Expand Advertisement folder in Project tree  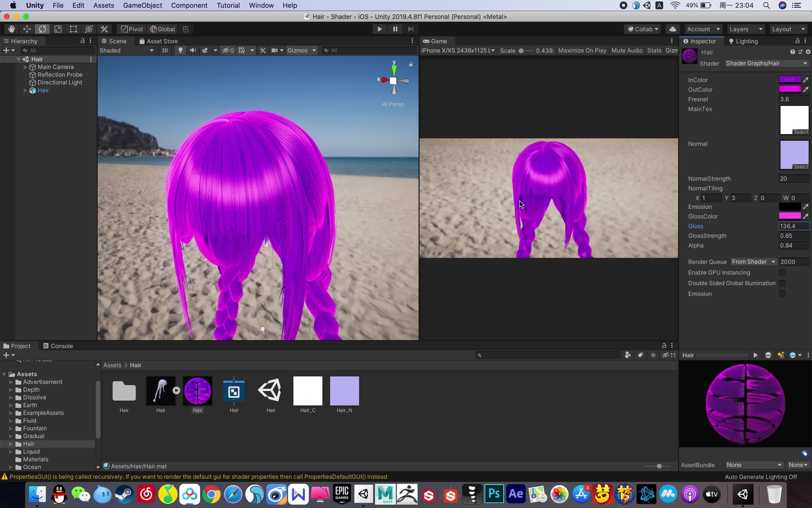(11, 382)
